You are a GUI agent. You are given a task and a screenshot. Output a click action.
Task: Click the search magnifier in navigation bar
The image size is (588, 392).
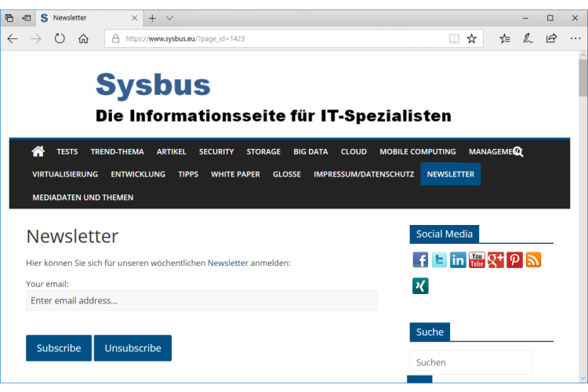coord(518,152)
